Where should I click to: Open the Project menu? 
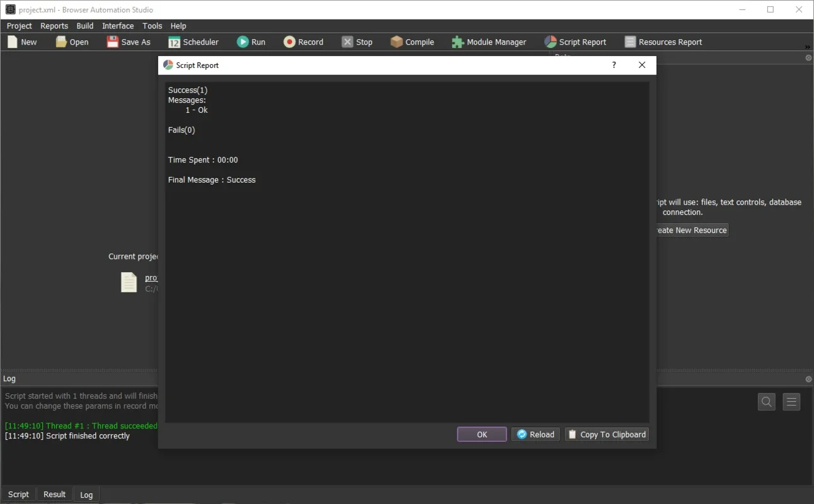(20, 26)
